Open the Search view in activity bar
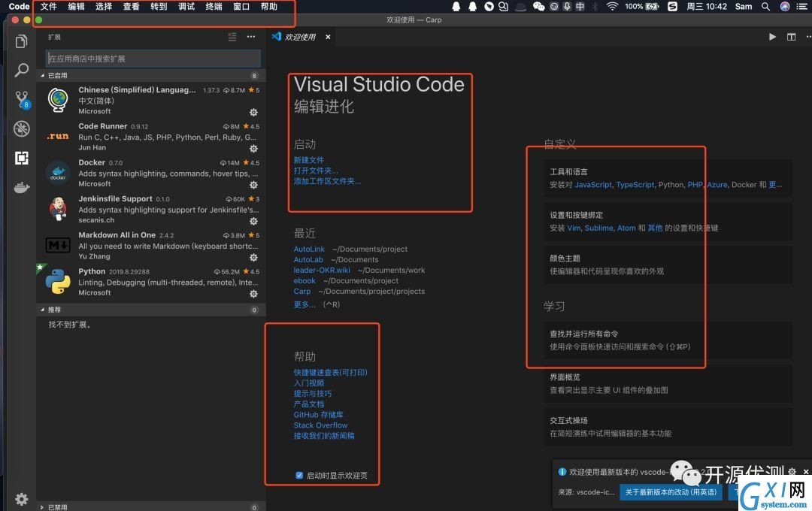812x511 pixels. pos(21,70)
